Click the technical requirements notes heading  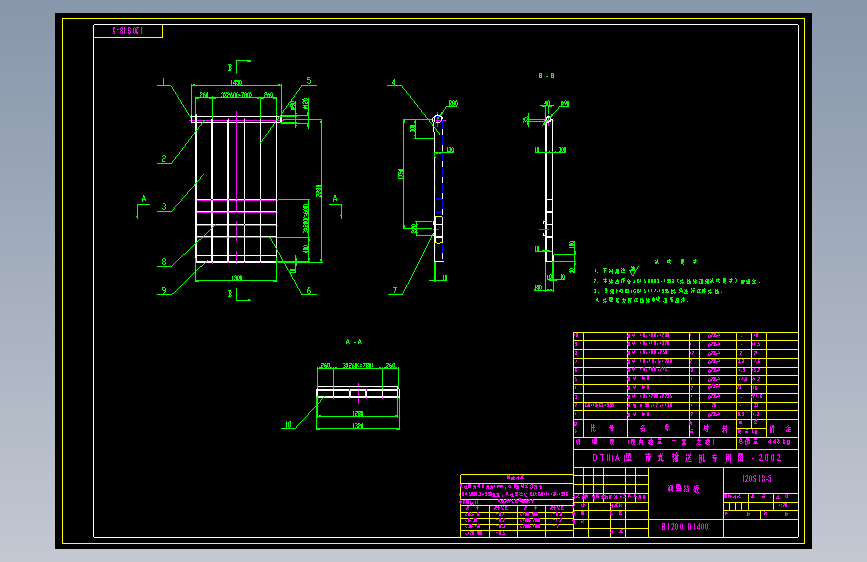(676, 262)
